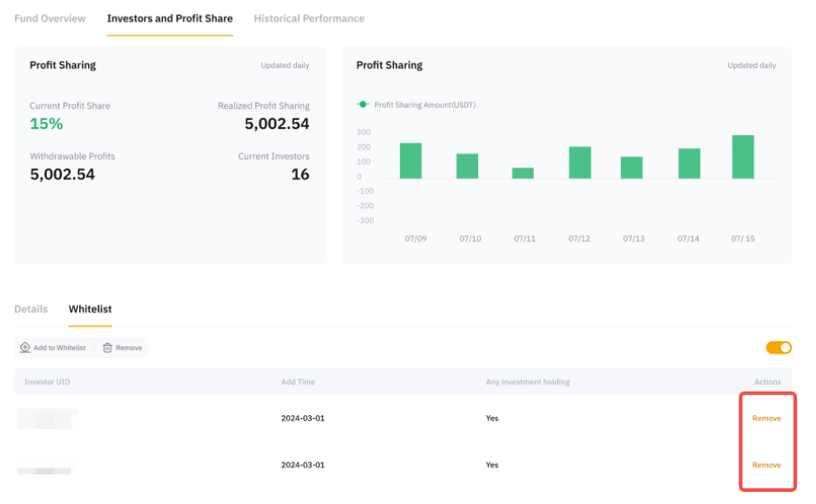Click the green Profit Sharing Amount legend marker
This screenshot has height=504, width=816.
coord(363,104)
